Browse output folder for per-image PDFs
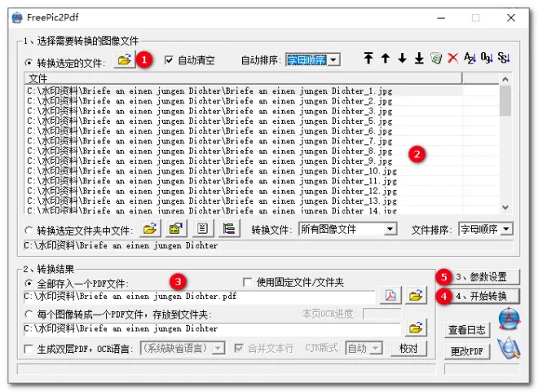 coord(416,328)
